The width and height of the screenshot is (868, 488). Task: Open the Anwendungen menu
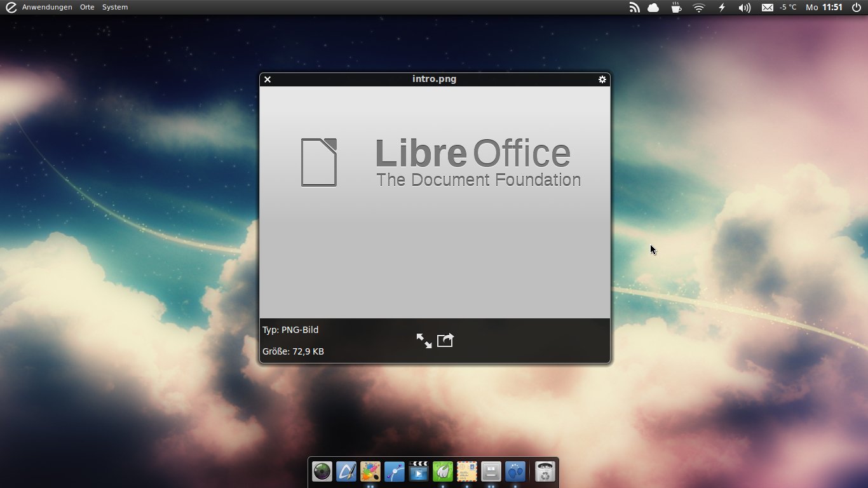(x=47, y=7)
